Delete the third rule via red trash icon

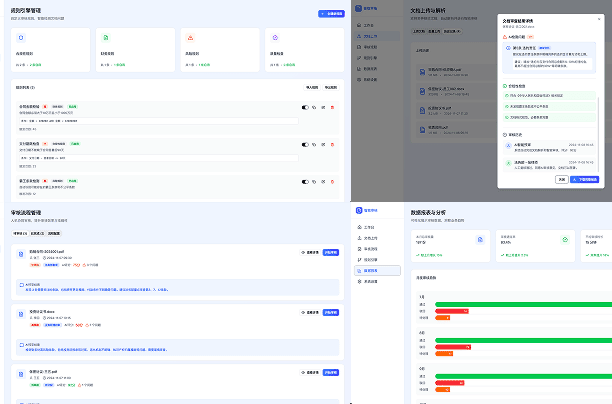(333, 181)
